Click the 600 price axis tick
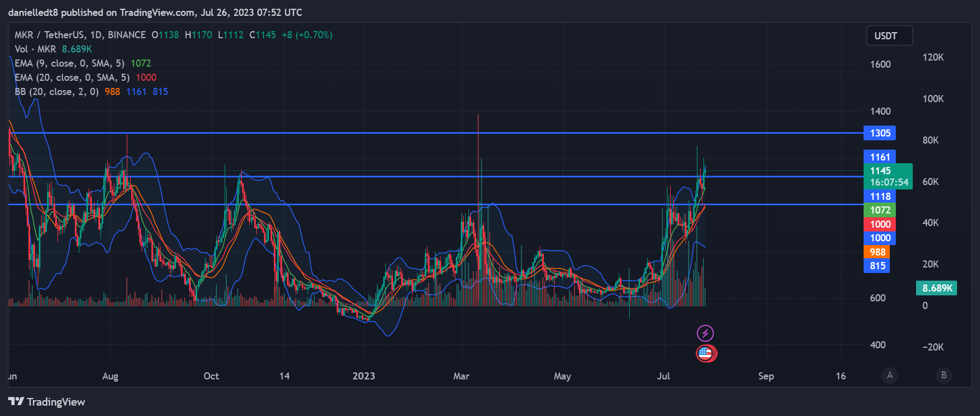Screen dimensions: 980x416 pyautogui.click(x=878, y=298)
